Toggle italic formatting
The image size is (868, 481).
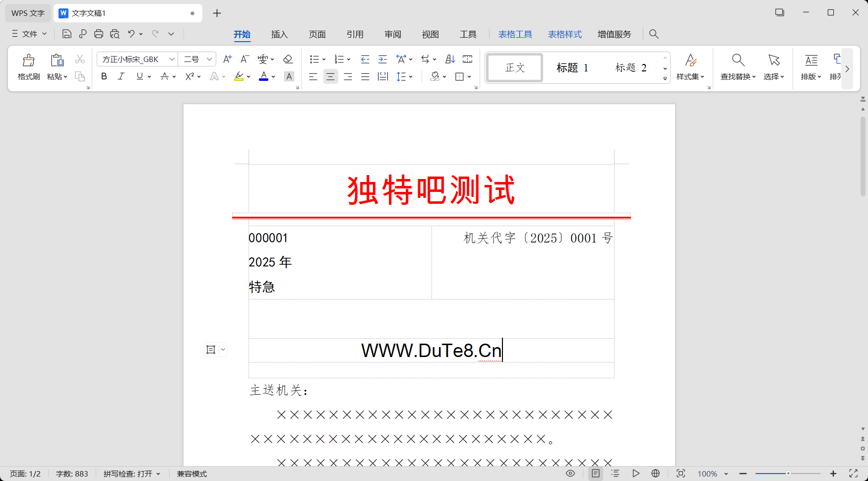[121, 76]
